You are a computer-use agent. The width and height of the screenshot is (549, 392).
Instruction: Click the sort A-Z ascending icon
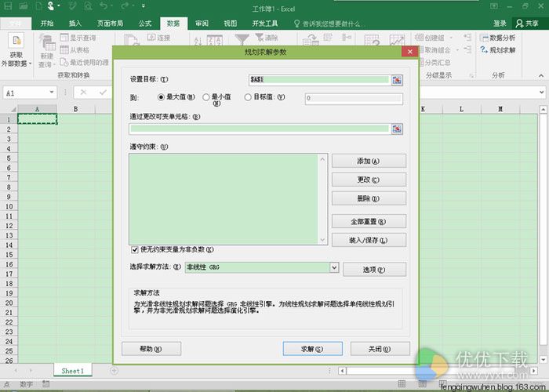198,41
